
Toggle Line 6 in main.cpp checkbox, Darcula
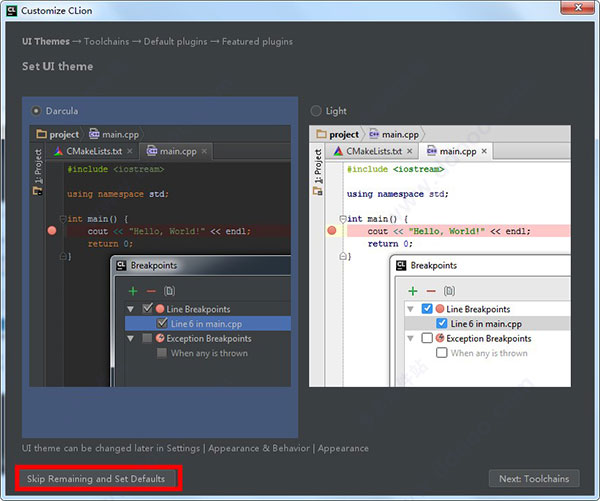[162, 323]
